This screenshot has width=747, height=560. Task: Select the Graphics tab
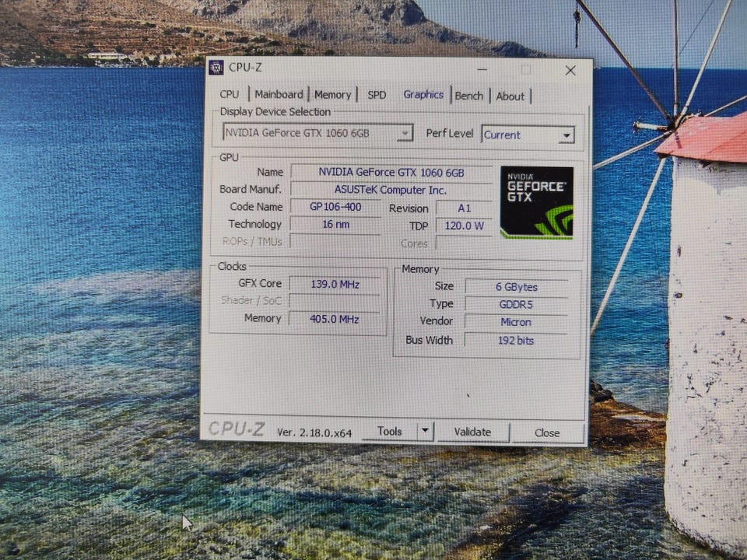[x=423, y=94]
